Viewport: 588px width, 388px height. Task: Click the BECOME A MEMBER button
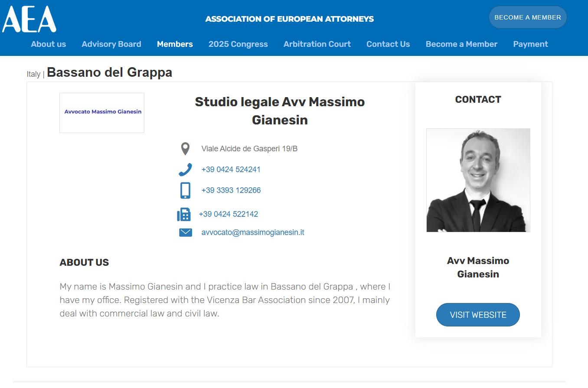[x=528, y=17]
